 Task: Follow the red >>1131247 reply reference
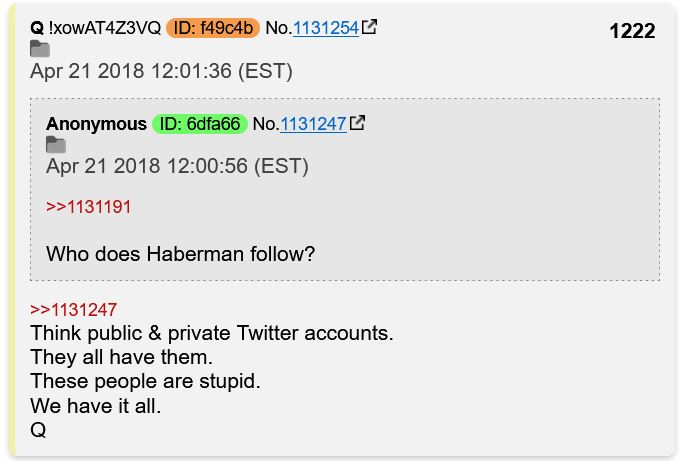pos(73,310)
